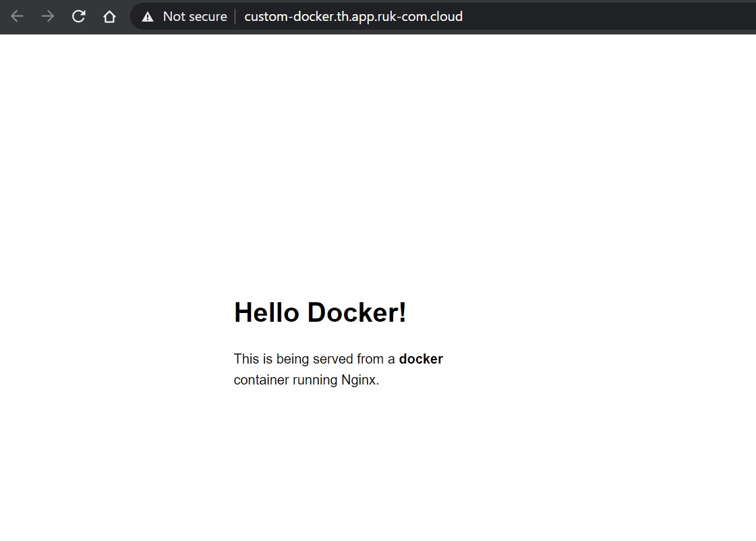This screenshot has width=756, height=541.
Task: Click the left-pointing back icon
Action: (17, 16)
